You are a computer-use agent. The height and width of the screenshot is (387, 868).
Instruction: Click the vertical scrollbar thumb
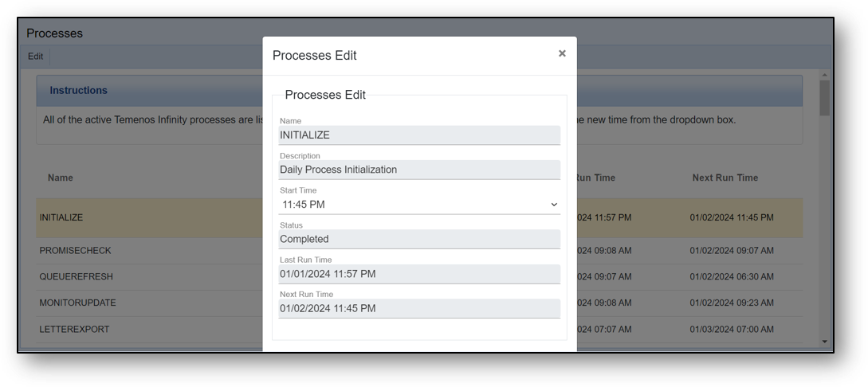point(825,98)
